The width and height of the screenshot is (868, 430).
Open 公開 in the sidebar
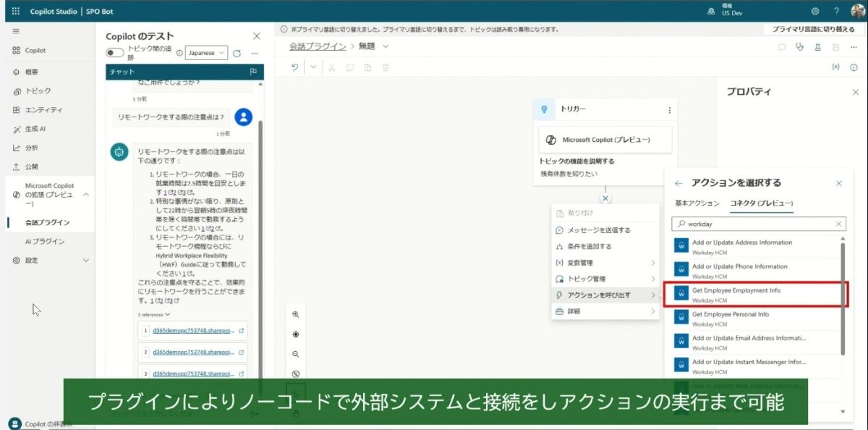[25, 166]
